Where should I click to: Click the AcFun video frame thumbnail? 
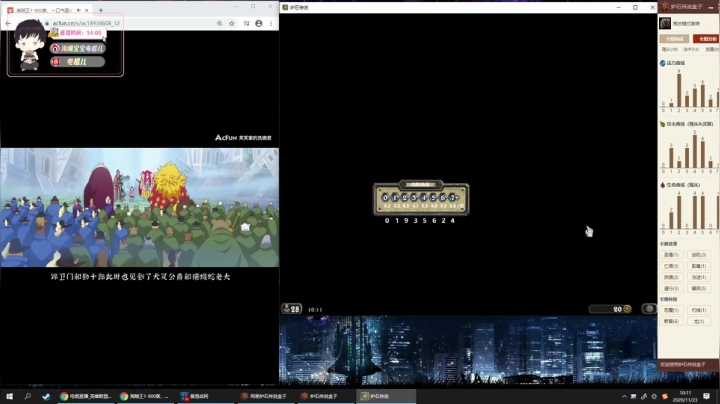pos(140,208)
